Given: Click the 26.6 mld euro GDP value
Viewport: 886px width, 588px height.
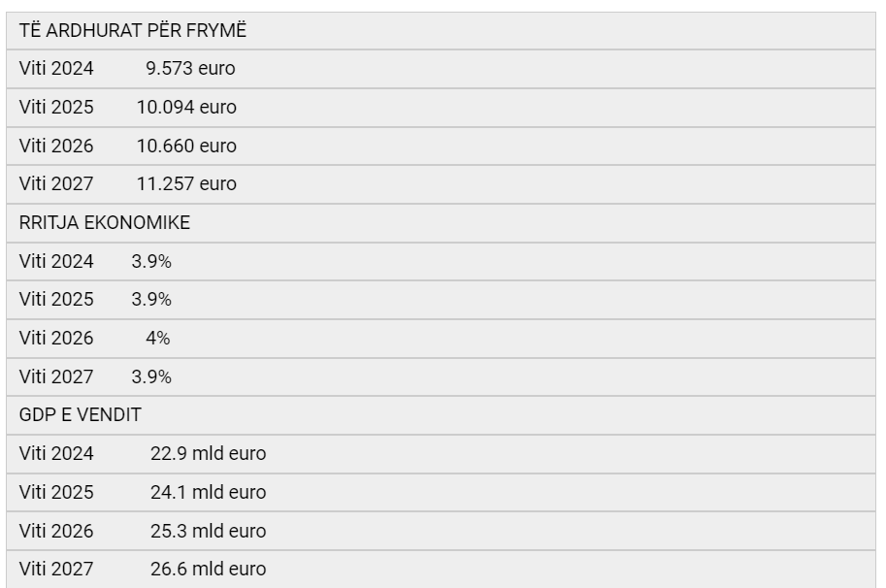Looking at the screenshot, I should (208, 570).
